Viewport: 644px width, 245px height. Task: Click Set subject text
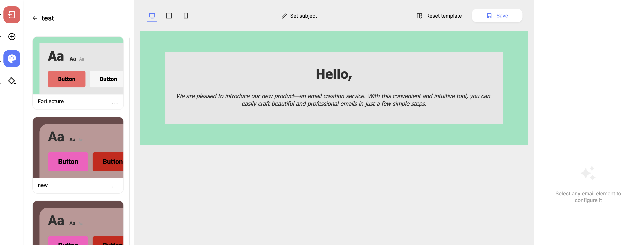click(303, 16)
